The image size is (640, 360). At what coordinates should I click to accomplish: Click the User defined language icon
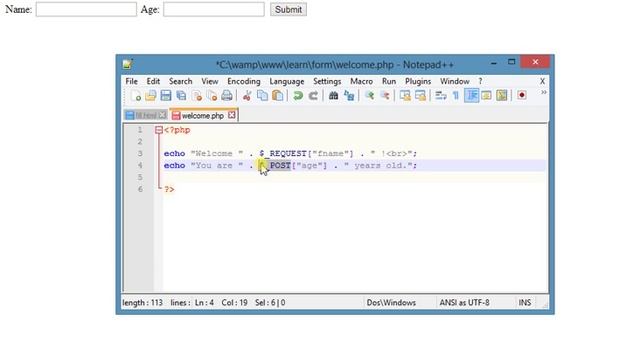click(x=487, y=96)
